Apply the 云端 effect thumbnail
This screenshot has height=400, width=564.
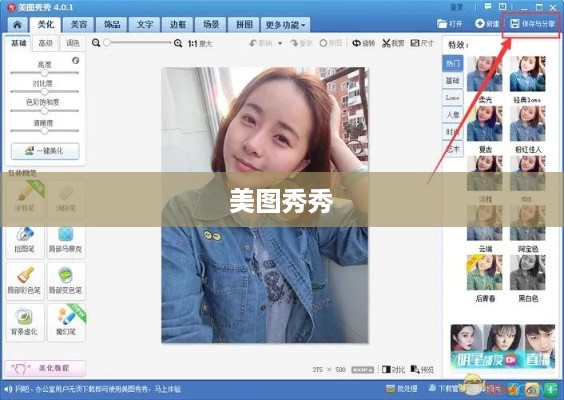click(485, 223)
